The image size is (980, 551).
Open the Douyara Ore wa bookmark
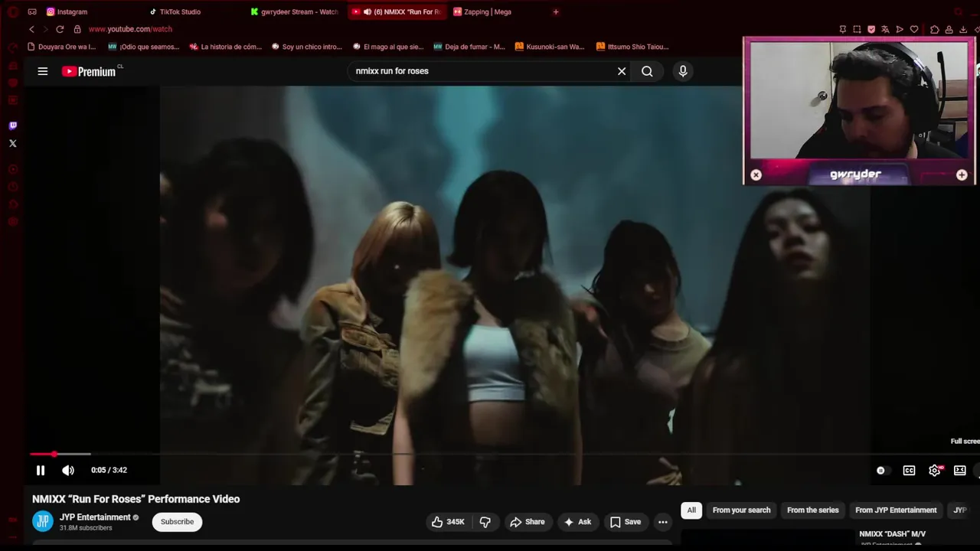point(61,47)
